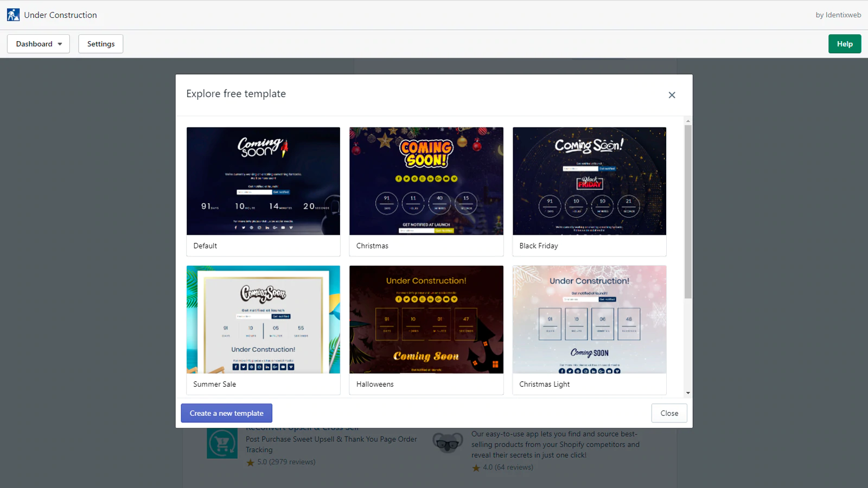868x488 pixels.
Task: Click the 'Summer Sale' template label
Action: pos(215,384)
